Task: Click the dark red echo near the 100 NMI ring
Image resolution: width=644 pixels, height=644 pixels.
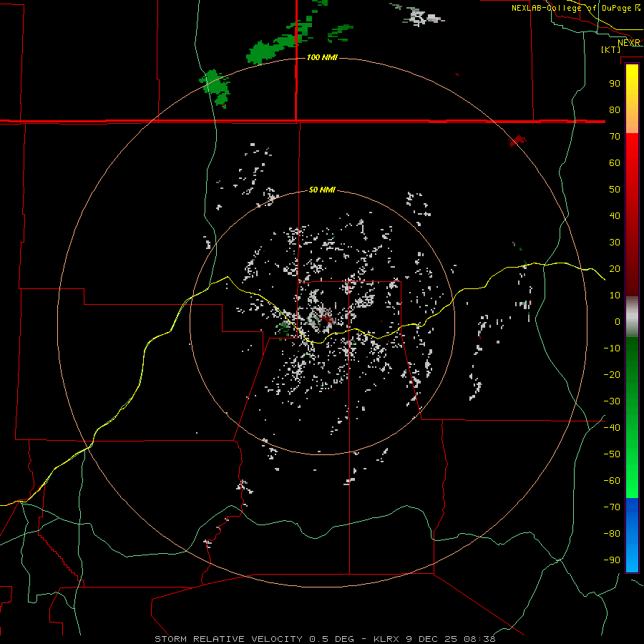Action: pos(517,140)
